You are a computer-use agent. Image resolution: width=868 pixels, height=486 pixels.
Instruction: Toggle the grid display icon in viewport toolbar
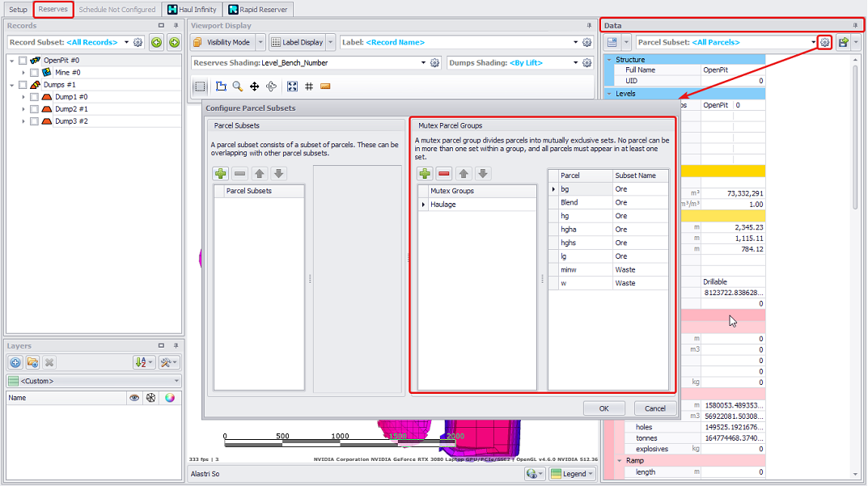click(309, 87)
